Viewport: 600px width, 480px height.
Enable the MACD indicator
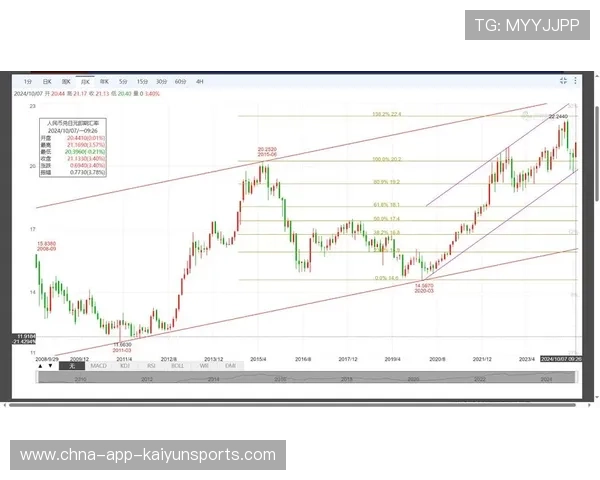(x=99, y=366)
